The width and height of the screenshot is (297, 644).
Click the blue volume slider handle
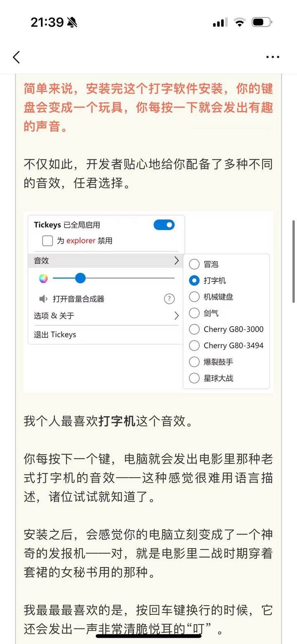pyautogui.click(x=80, y=278)
